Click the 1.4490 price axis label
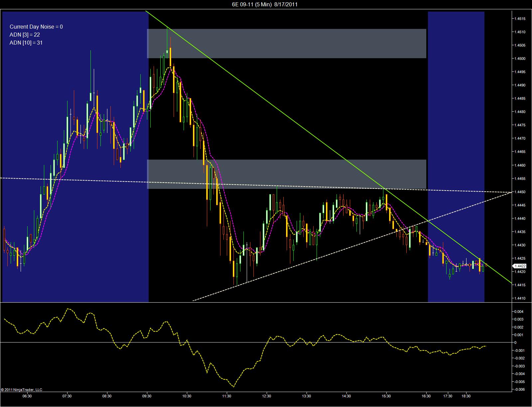The width and height of the screenshot is (532, 407). click(520, 85)
